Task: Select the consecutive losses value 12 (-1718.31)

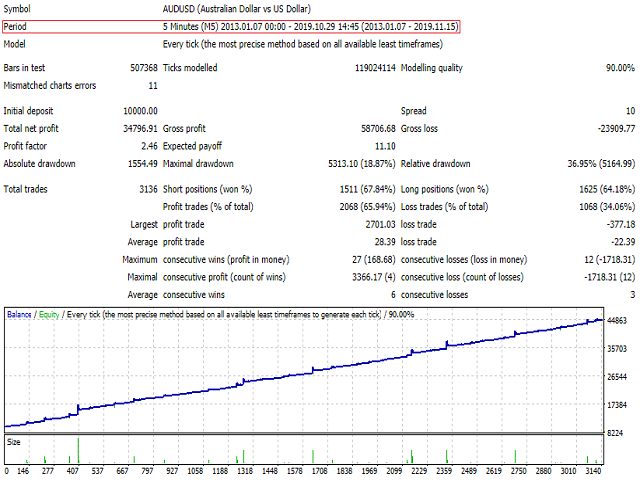Action: click(x=610, y=260)
